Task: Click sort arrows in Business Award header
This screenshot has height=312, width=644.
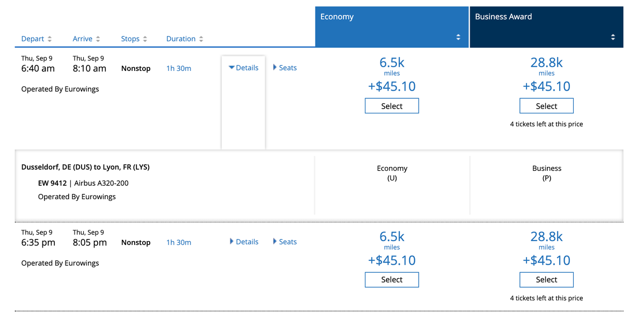Action: [x=613, y=37]
